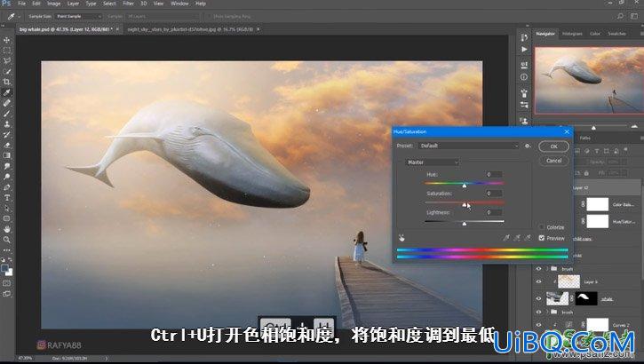
Task: Click Cancel in Hue/Saturation dialog
Action: pos(553,161)
